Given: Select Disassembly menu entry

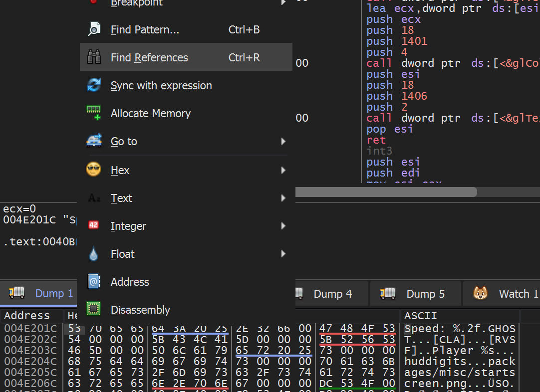Looking at the screenshot, I should (186, 310).
